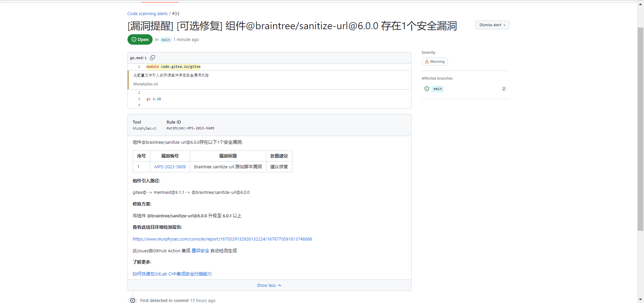Collapse details with Show less
The width and height of the screenshot is (644, 303).
click(x=269, y=286)
